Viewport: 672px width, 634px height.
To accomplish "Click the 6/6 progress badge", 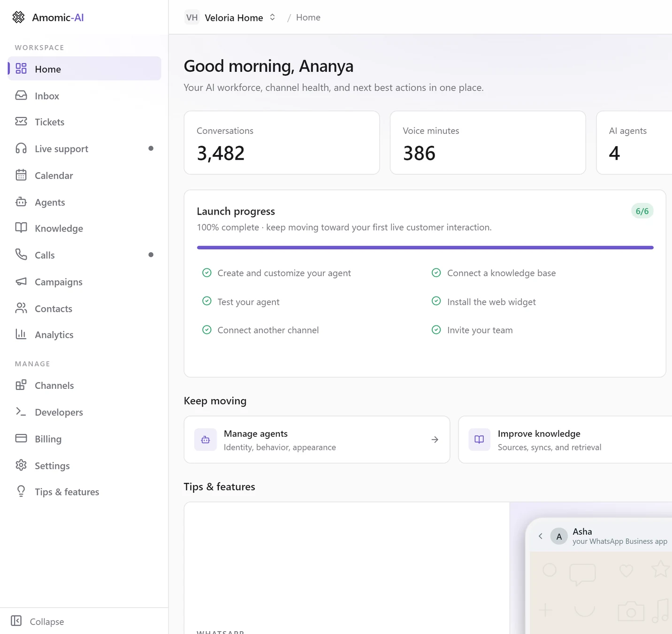I will (x=642, y=211).
